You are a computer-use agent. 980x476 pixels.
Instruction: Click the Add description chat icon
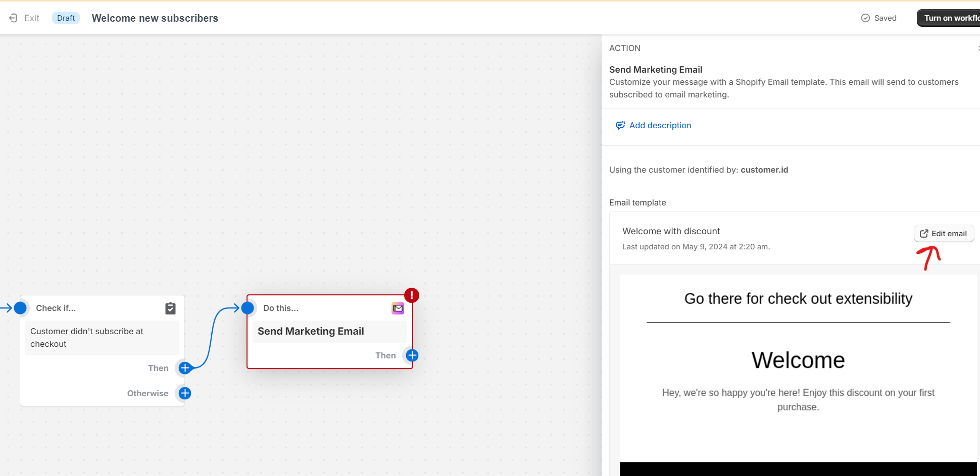tap(620, 125)
